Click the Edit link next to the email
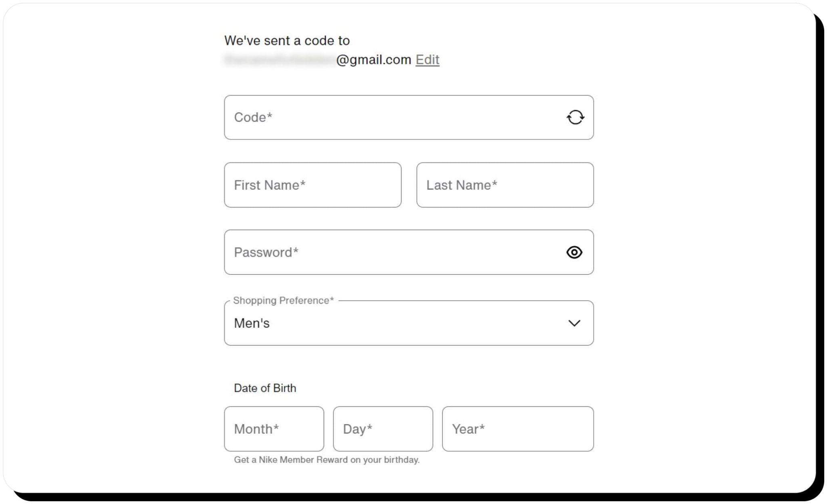 point(427,59)
